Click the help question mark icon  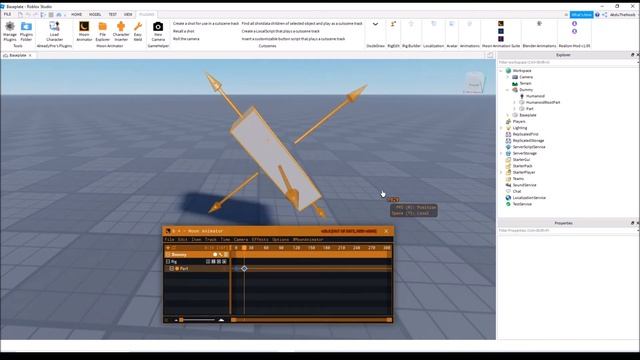coord(597,15)
